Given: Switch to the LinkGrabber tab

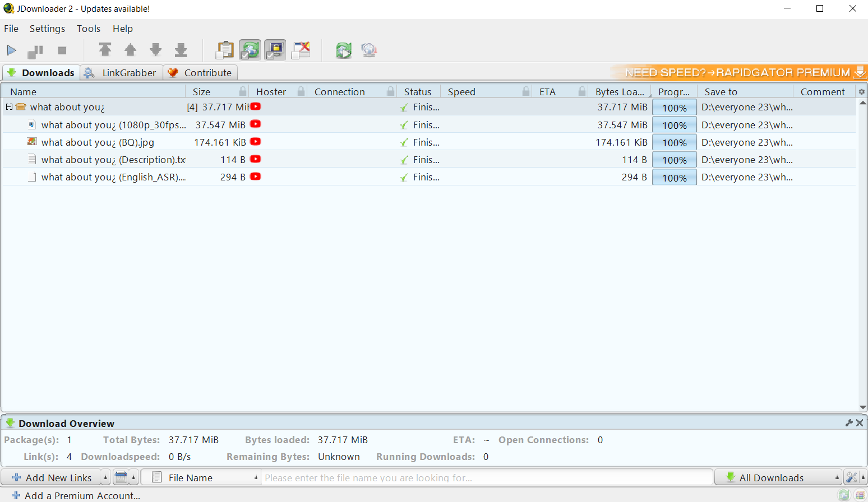Looking at the screenshot, I should (121, 73).
